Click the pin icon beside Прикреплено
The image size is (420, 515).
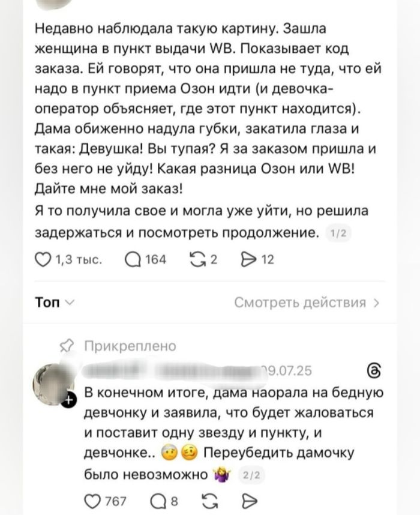tap(66, 345)
